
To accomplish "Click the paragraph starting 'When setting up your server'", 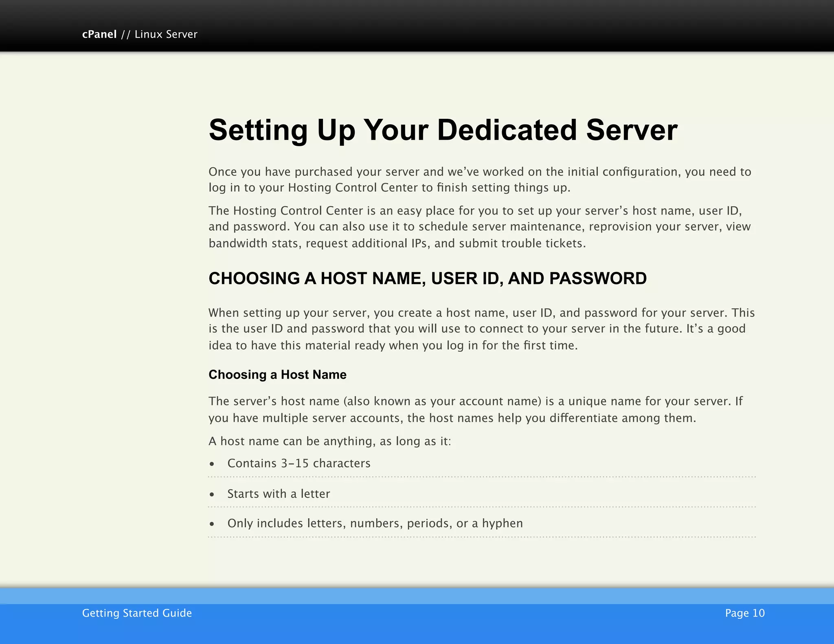I will click(x=482, y=329).
